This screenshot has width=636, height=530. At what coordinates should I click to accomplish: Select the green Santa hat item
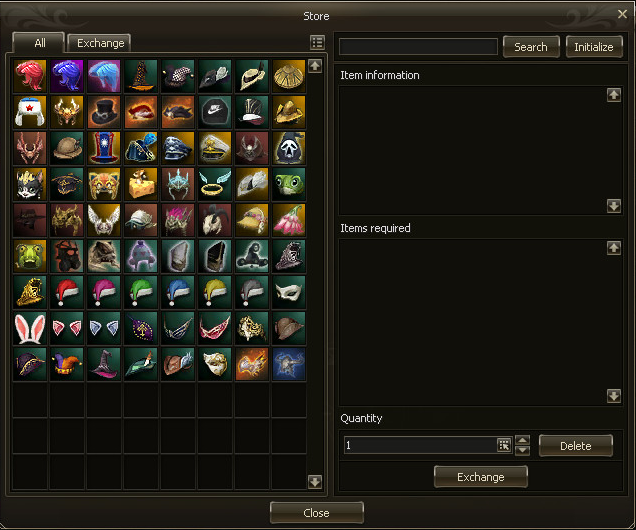pyautogui.click(x=141, y=292)
